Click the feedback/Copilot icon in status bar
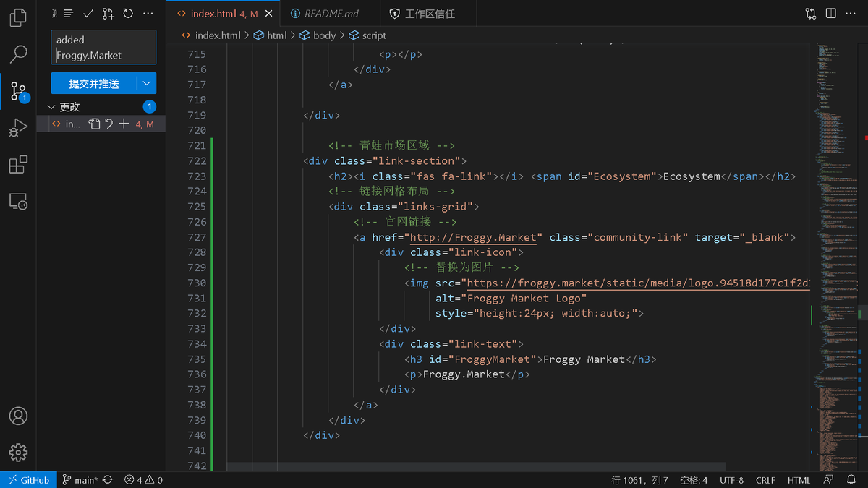Screen dimensions: 868x488 [829, 480]
